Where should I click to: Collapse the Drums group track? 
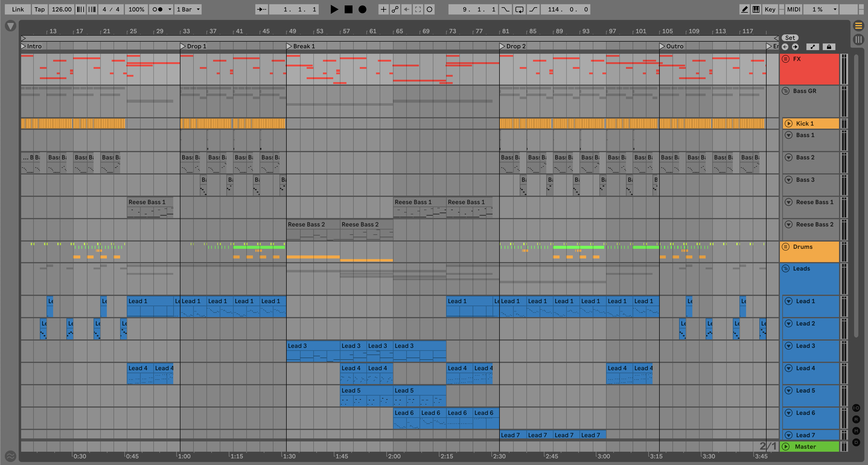pos(785,247)
